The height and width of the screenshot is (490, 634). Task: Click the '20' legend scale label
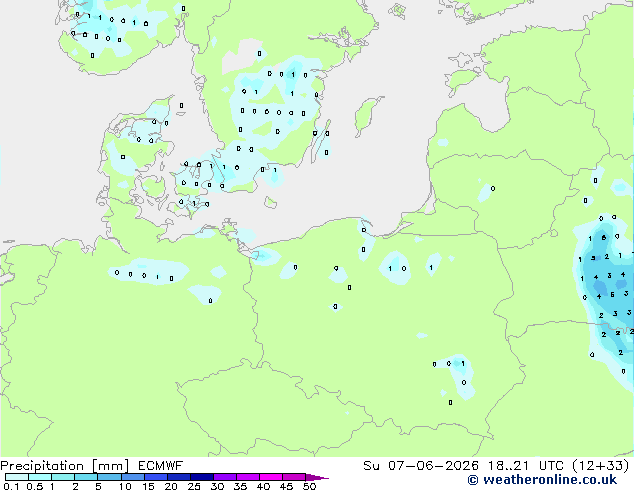click(171, 486)
